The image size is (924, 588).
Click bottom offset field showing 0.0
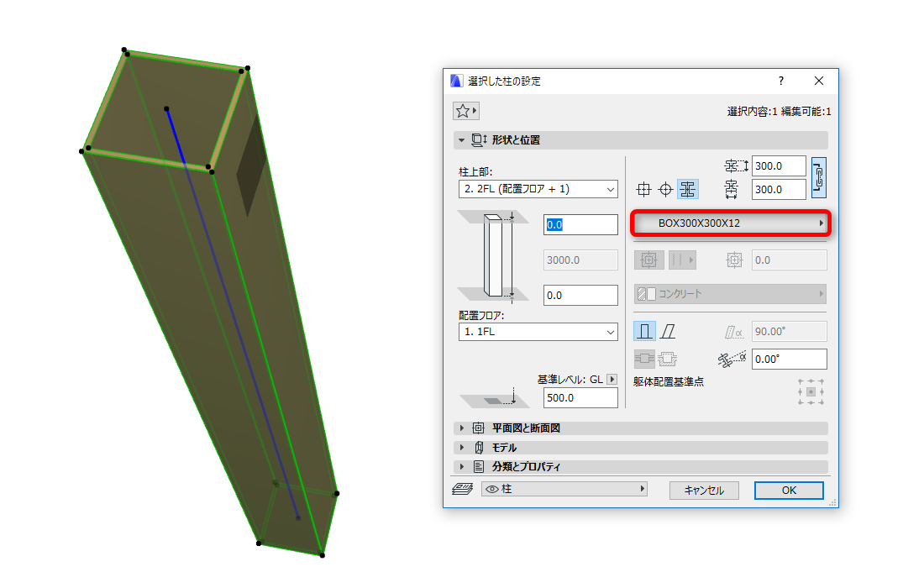[x=580, y=295]
